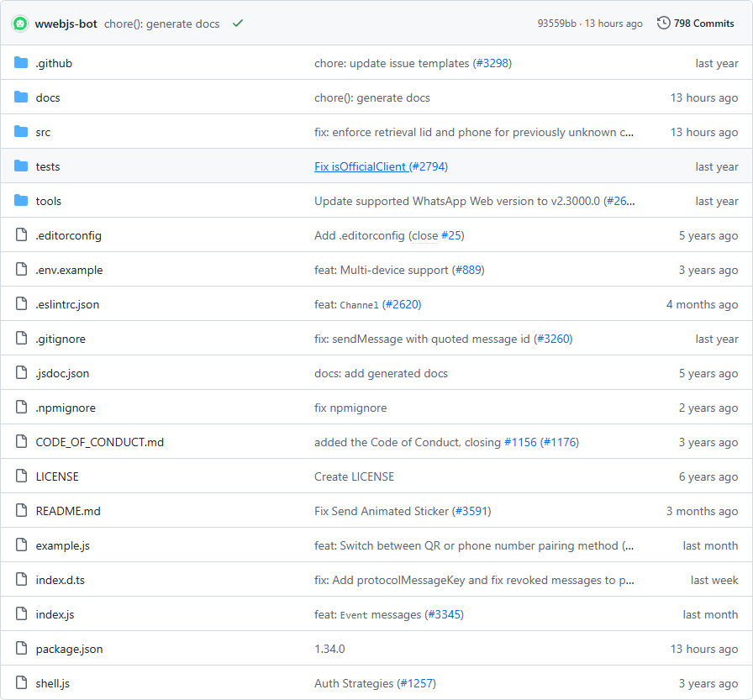753x700 pixels.
Task: Open the tests folder
Action: point(48,166)
